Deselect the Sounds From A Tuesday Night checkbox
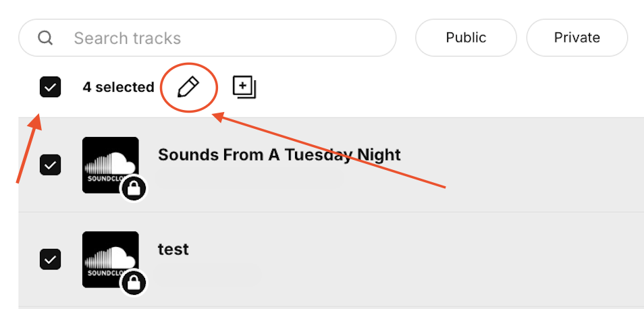This screenshot has height=309, width=644. [51, 165]
